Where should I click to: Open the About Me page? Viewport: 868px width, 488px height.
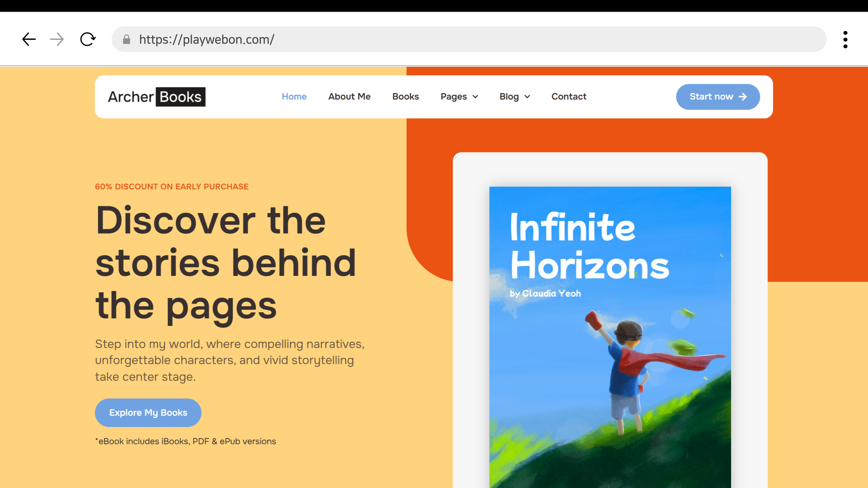pos(349,97)
